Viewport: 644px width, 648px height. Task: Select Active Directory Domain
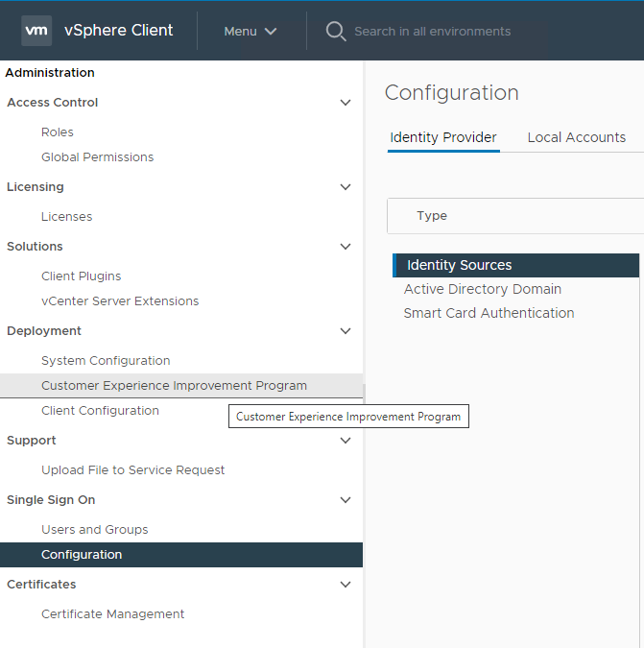pyautogui.click(x=483, y=289)
